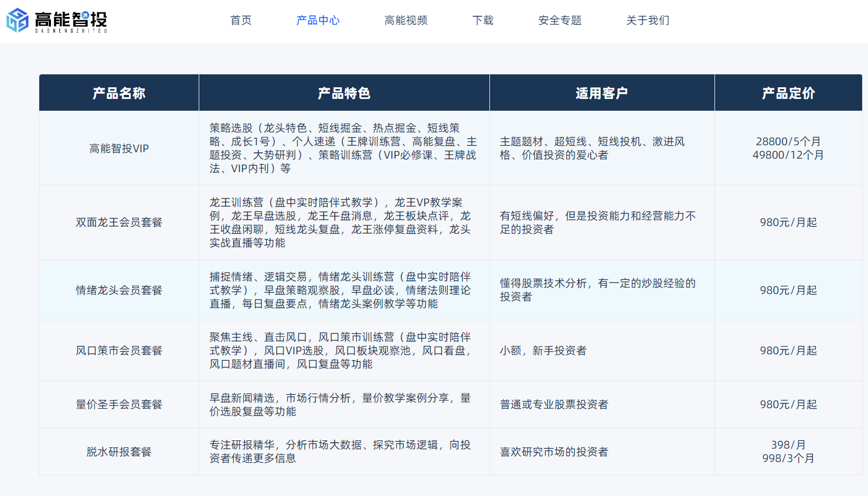Screen dimensions: 868x496
Task: Click the 产品定价 column header
Action: coord(788,93)
